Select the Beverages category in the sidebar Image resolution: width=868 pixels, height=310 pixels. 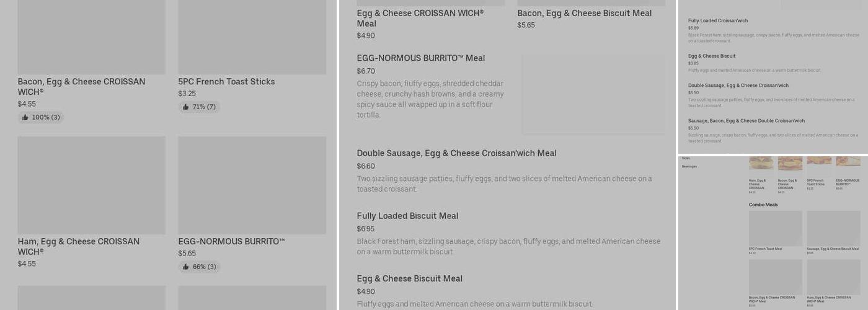pyautogui.click(x=689, y=167)
